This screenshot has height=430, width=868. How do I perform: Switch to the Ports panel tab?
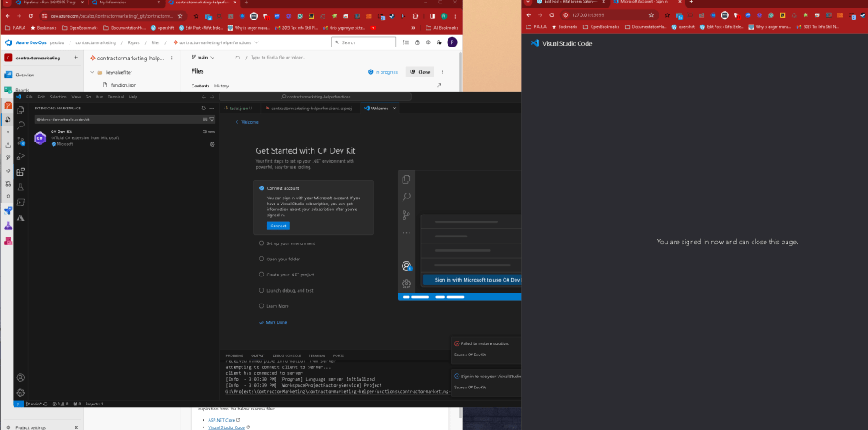[338, 355]
